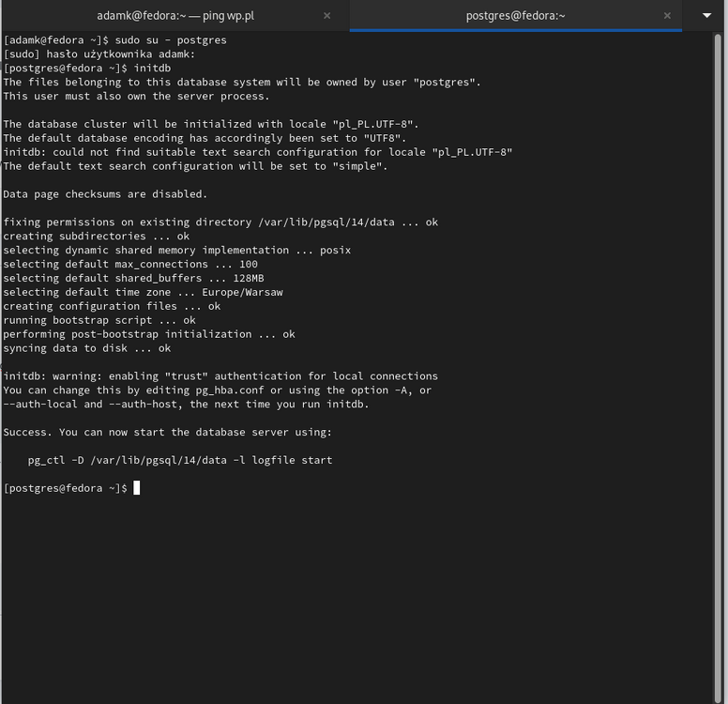Click the 'initdb: warning: enabling "trust"' line
The image size is (728, 704).
pos(220,376)
